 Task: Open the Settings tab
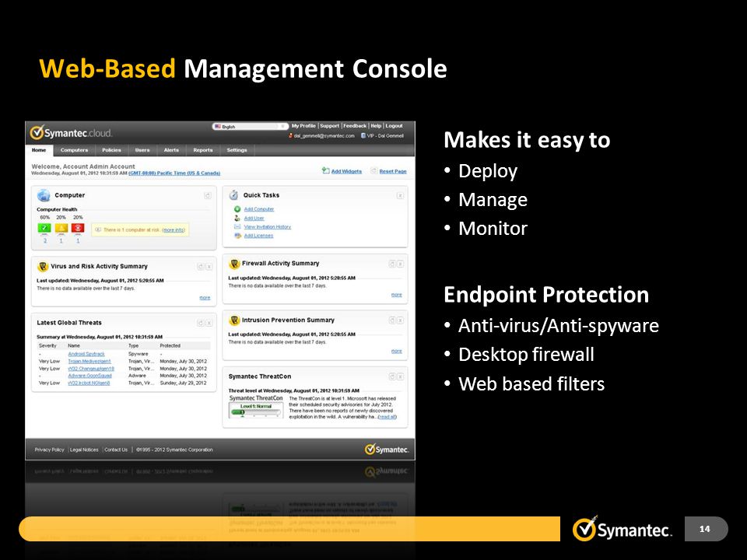[x=237, y=150]
